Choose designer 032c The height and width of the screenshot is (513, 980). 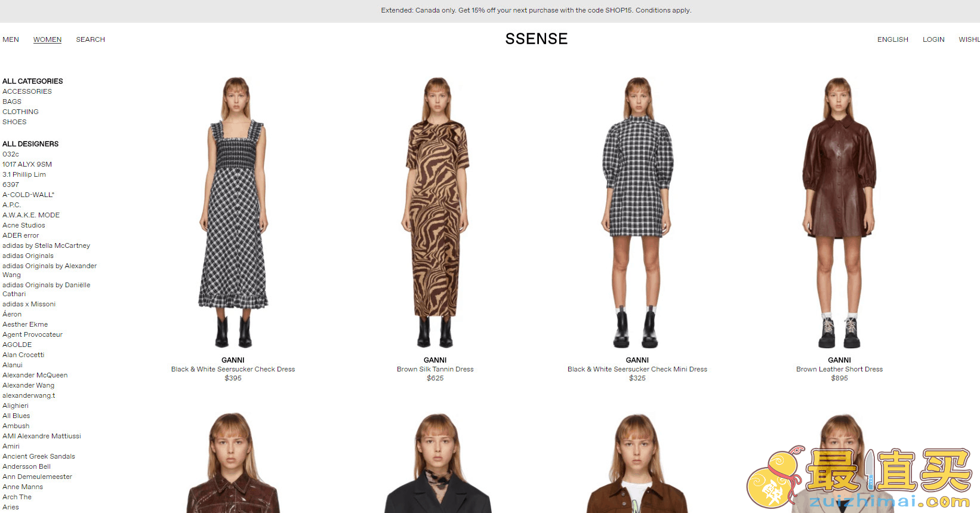[x=11, y=154]
